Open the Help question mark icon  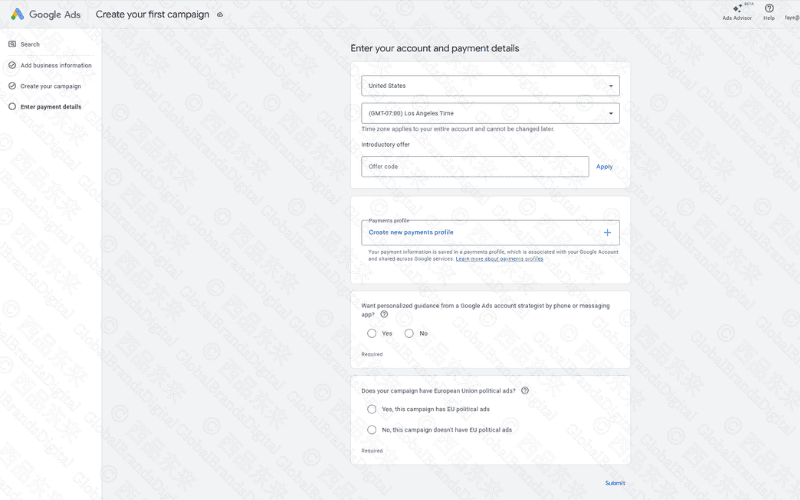(769, 9)
